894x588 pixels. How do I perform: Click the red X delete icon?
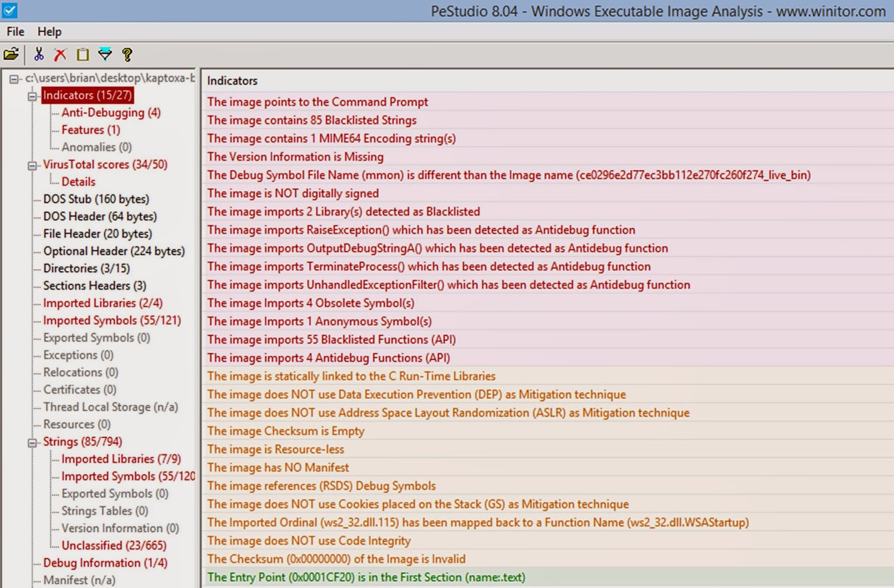click(59, 54)
